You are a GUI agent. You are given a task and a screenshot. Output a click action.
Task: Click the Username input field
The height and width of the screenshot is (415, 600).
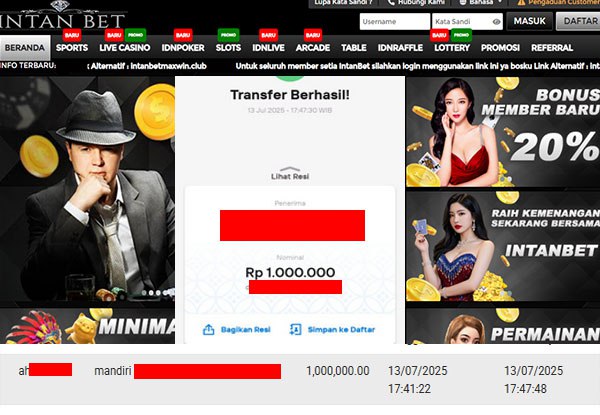pyautogui.click(x=395, y=21)
